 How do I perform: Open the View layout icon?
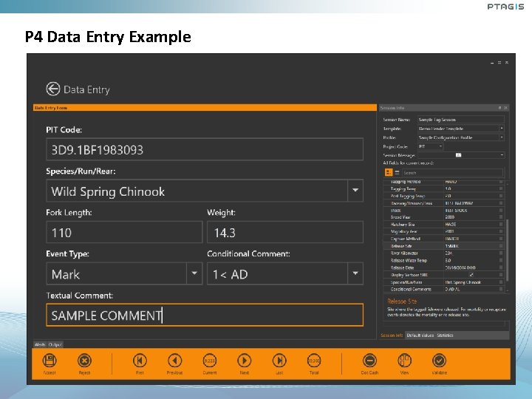(x=404, y=361)
